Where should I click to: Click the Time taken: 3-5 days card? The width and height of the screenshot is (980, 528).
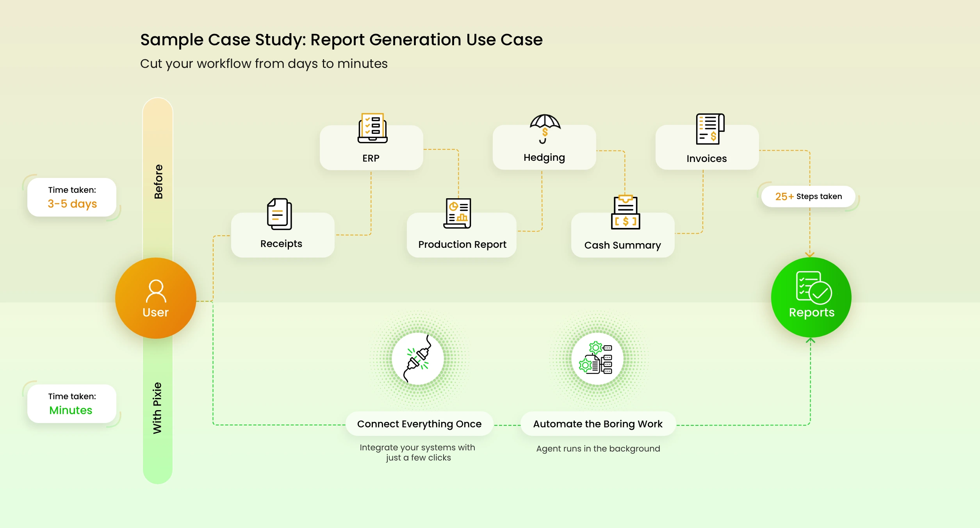click(72, 197)
